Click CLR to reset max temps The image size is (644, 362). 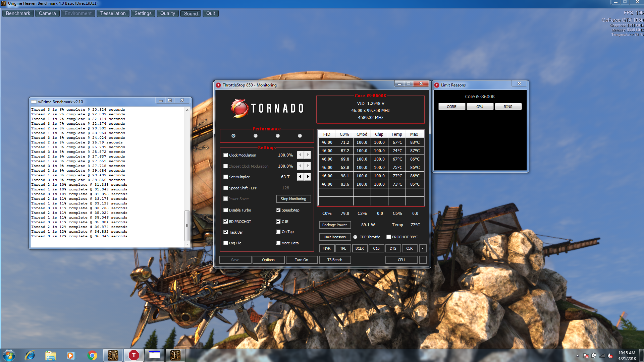tap(410, 248)
